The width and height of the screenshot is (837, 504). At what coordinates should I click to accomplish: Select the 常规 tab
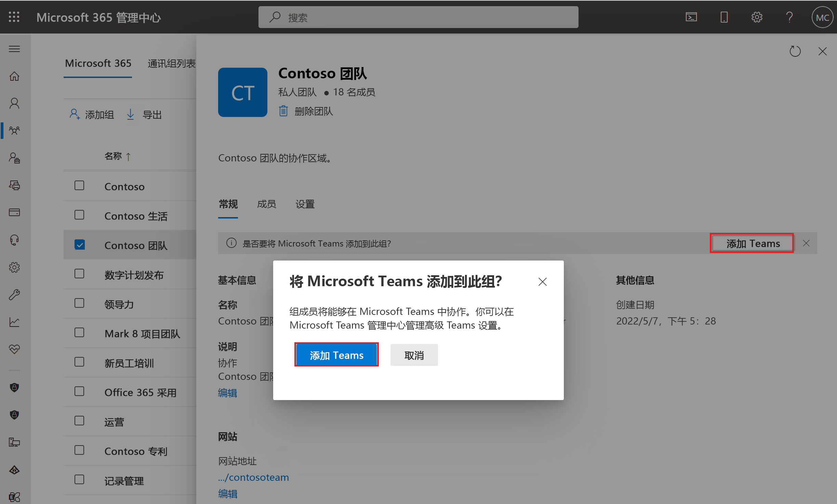tap(228, 204)
